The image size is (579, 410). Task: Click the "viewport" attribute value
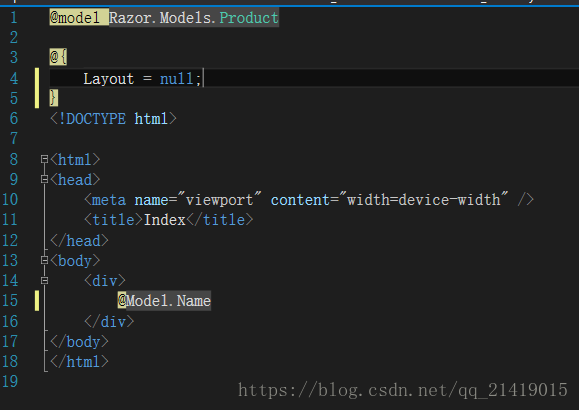(220, 200)
